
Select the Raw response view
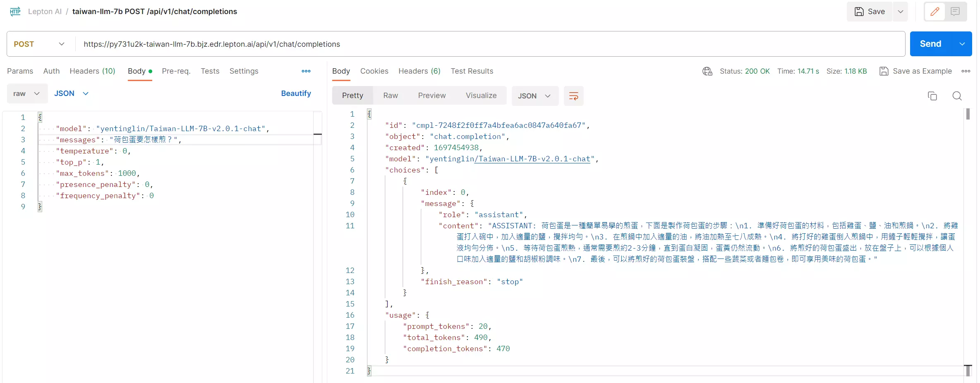click(x=391, y=96)
